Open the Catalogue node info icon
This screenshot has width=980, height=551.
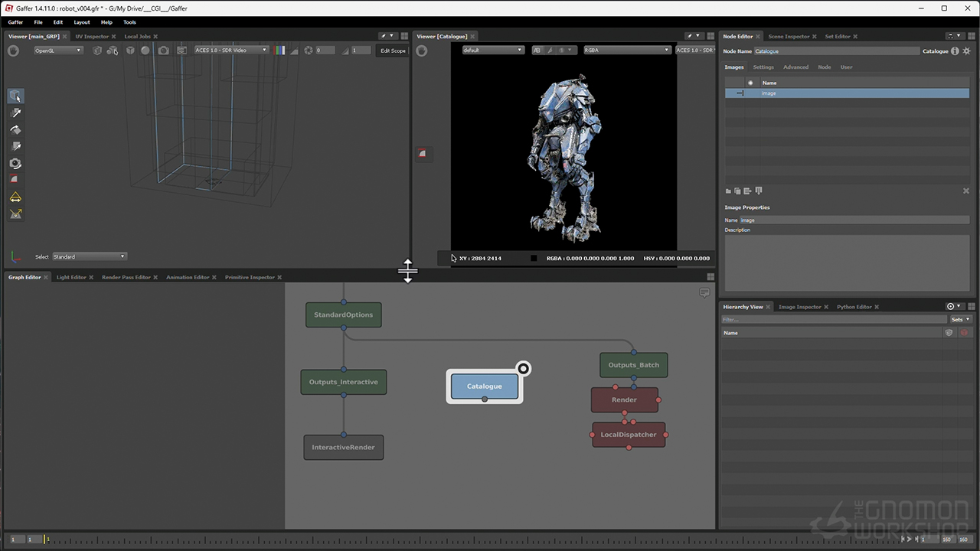point(955,51)
